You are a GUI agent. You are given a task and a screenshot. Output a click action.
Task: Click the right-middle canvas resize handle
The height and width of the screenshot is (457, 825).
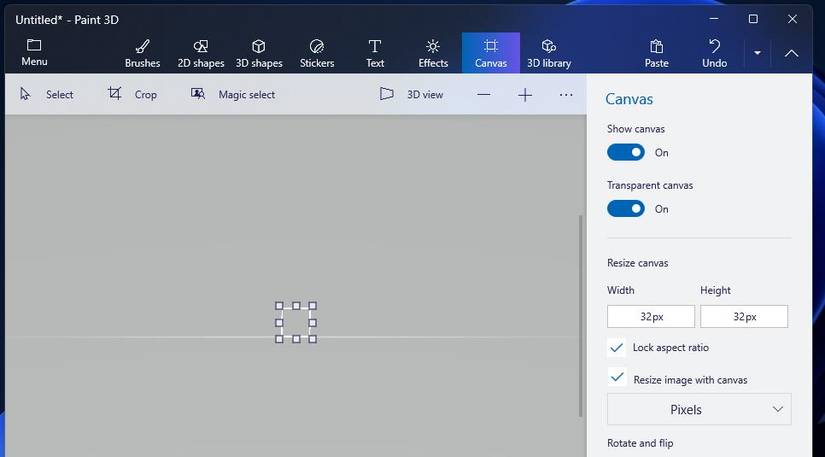[313, 322]
